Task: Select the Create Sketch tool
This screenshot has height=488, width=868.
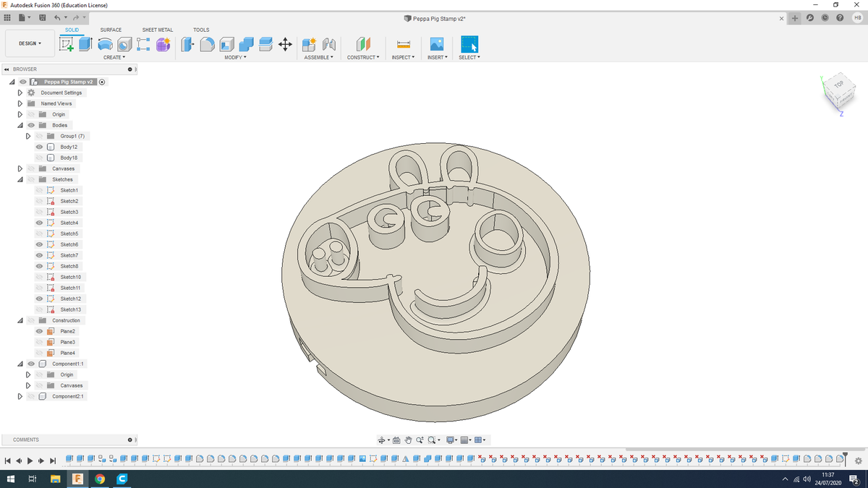Action: [x=67, y=45]
